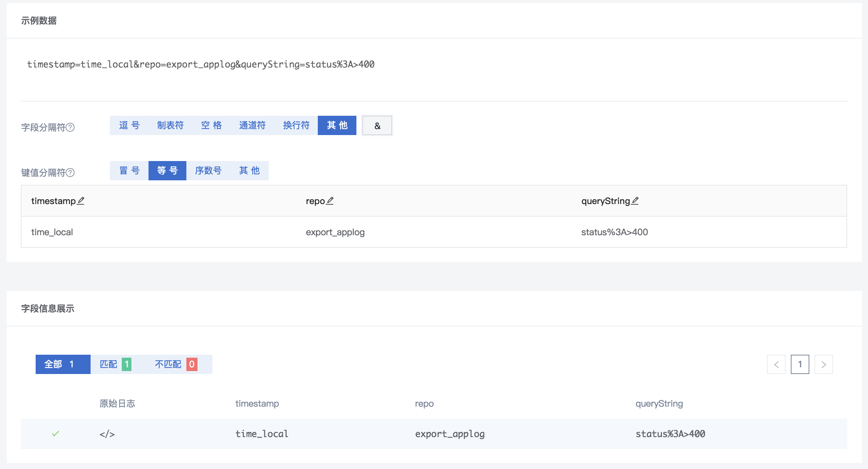Select 逗号 as field separator
The image size is (868, 469).
point(129,125)
